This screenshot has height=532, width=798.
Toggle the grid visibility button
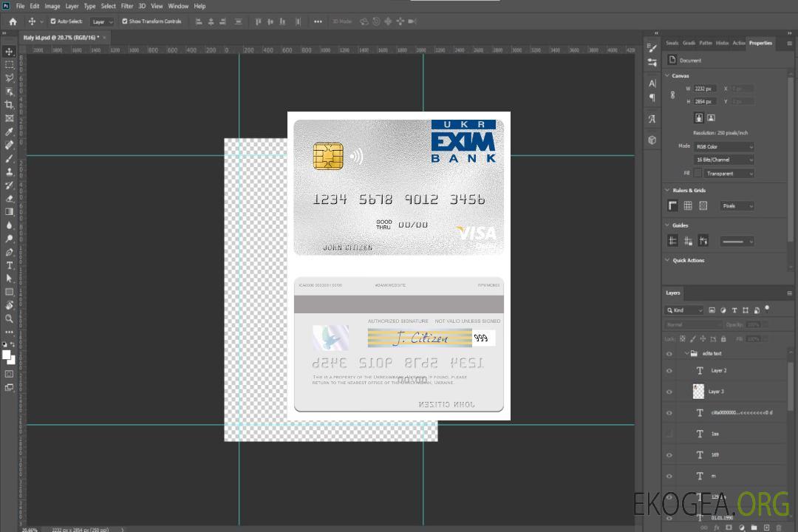point(688,205)
